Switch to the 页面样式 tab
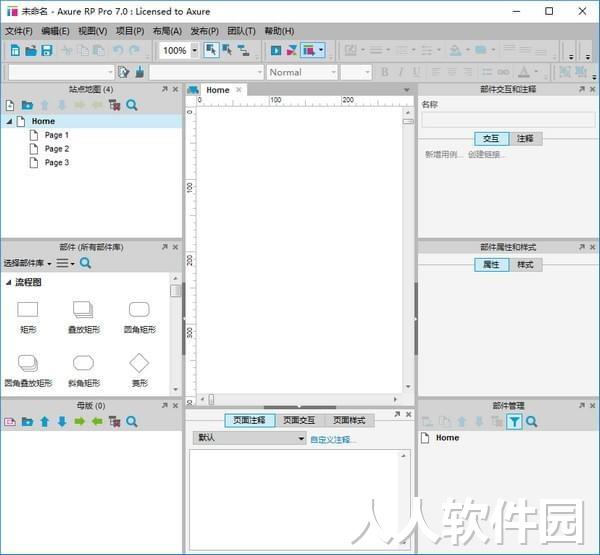The width and height of the screenshot is (600, 555). pyautogui.click(x=349, y=420)
